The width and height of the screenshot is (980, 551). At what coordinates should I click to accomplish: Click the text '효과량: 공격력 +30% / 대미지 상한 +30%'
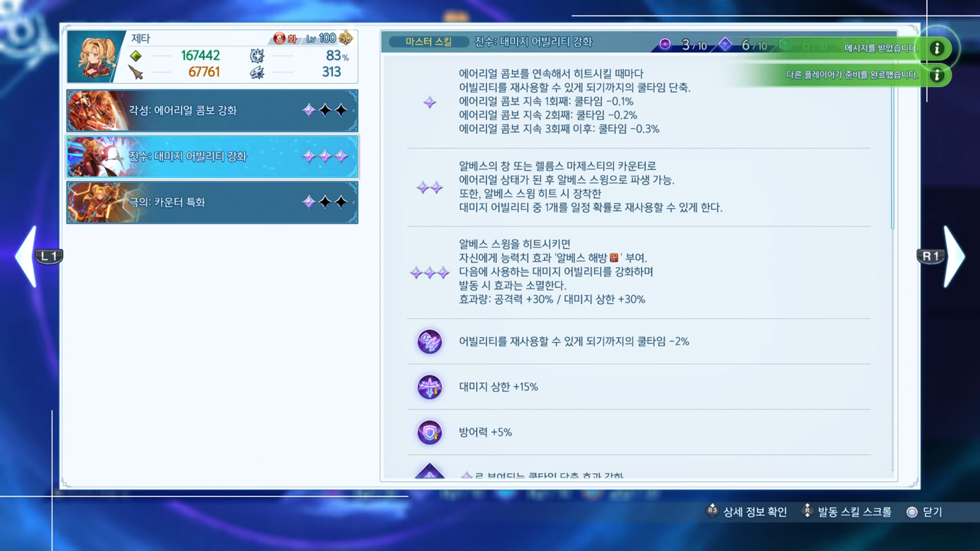[x=552, y=299]
